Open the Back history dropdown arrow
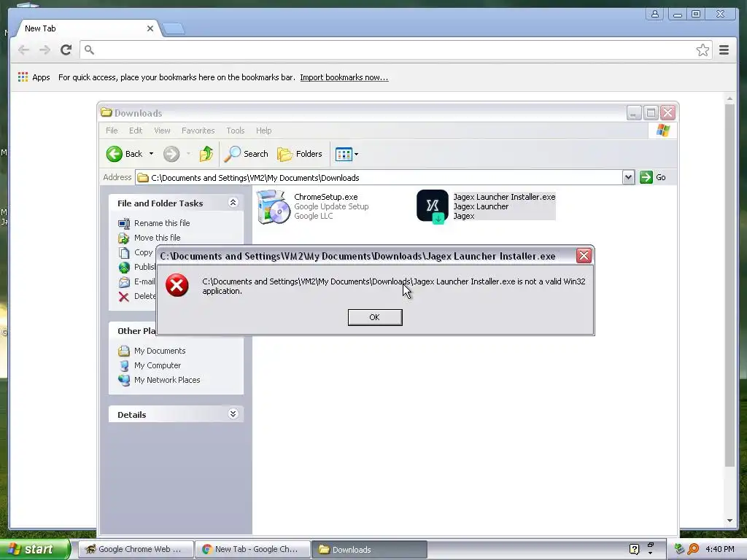The image size is (747, 560). tap(152, 154)
